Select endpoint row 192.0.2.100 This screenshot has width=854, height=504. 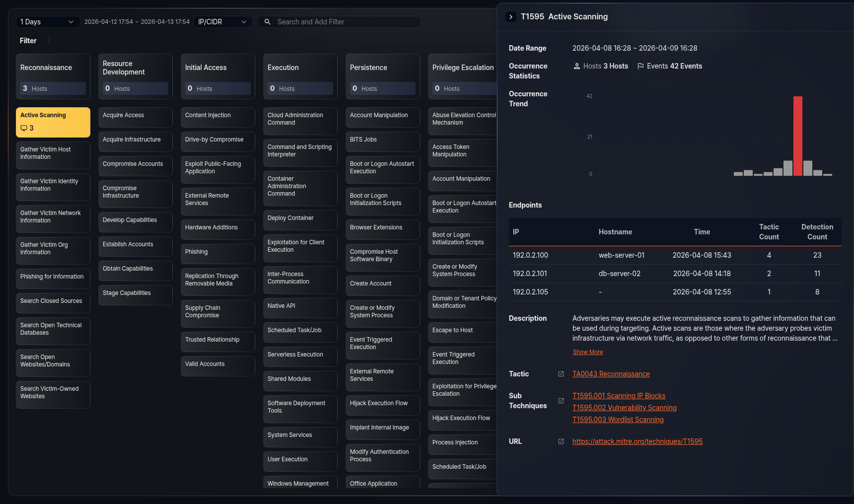point(675,255)
